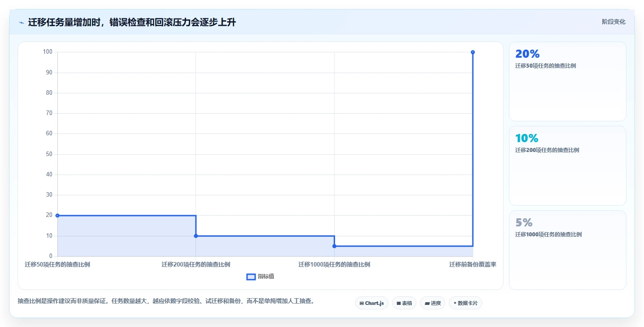The width and height of the screenshot is (644, 327).
Task: Select the 表格 tag chip
Action: 404,303
